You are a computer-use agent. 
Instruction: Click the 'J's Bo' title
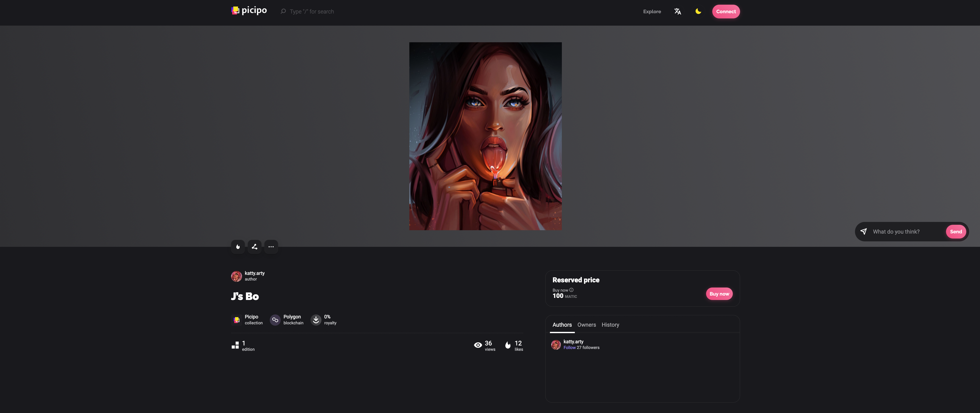245,296
